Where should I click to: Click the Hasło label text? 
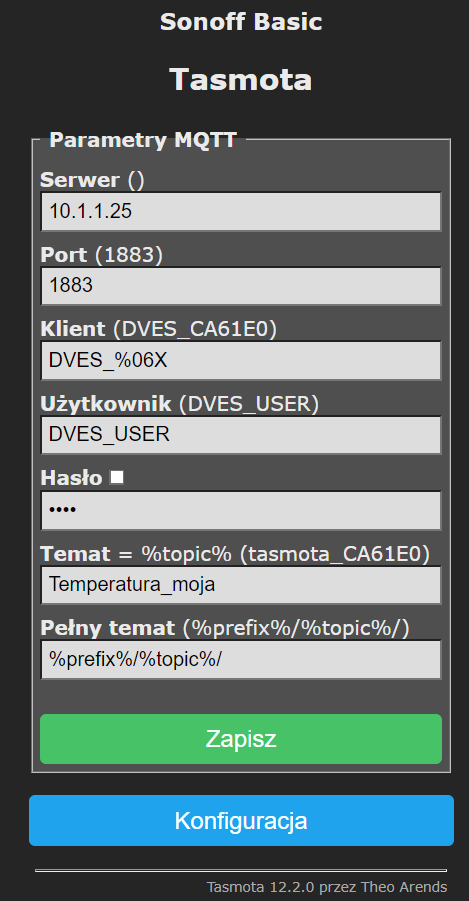71,478
